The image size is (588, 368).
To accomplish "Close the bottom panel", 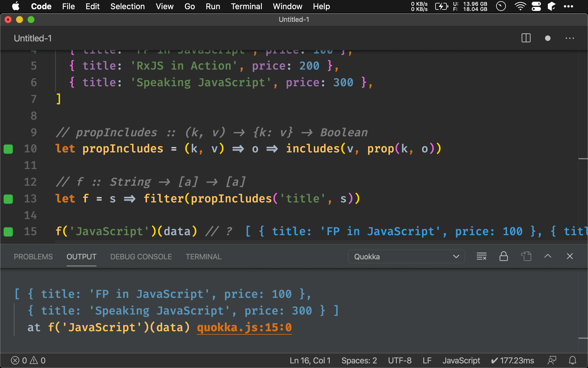I will tap(570, 256).
